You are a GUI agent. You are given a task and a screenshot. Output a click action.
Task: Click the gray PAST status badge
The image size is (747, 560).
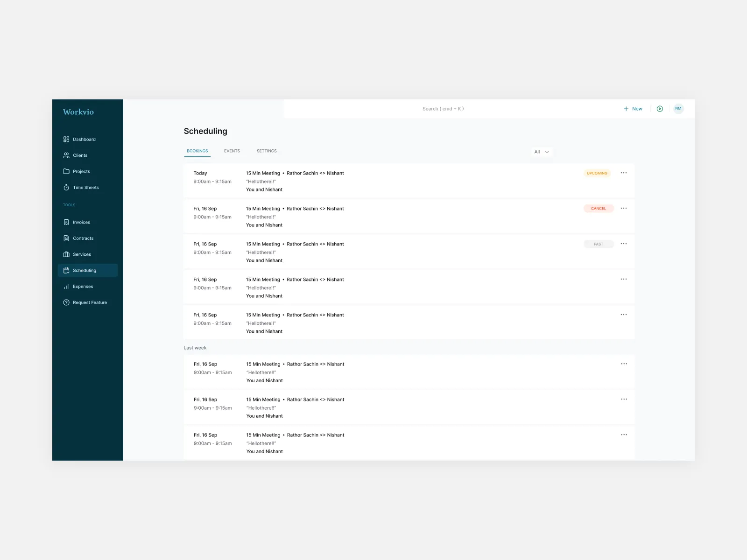click(599, 244)
